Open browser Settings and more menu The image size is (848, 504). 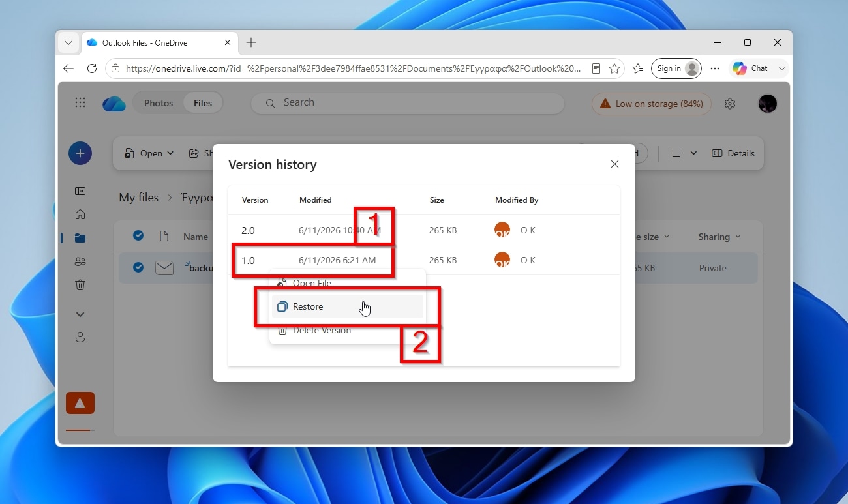[x=715, y=68]
